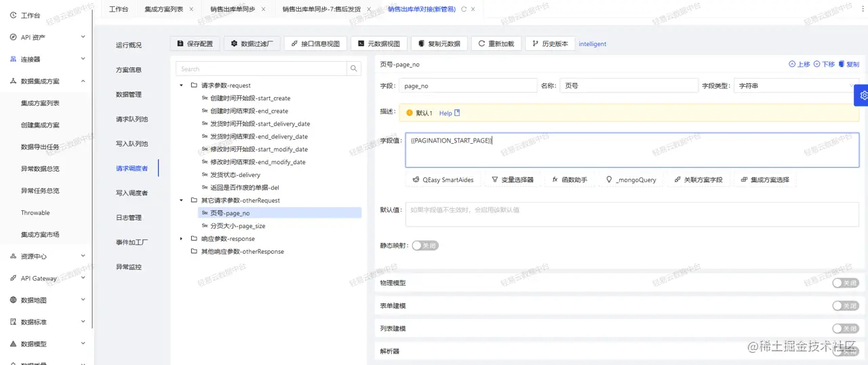Switch to the 集成方案列表 tab
This screenshot has height=365, width=868.
pos(164,9)
